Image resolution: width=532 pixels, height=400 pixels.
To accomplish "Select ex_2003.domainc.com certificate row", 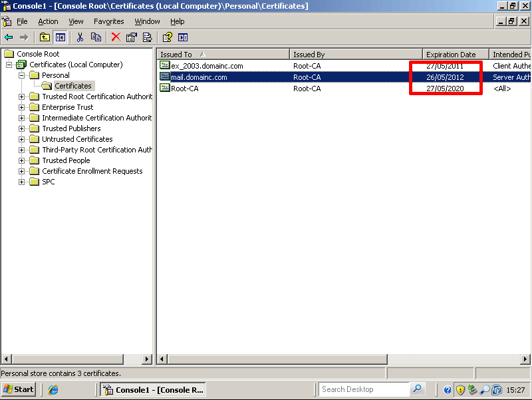I will pos(344,65).
